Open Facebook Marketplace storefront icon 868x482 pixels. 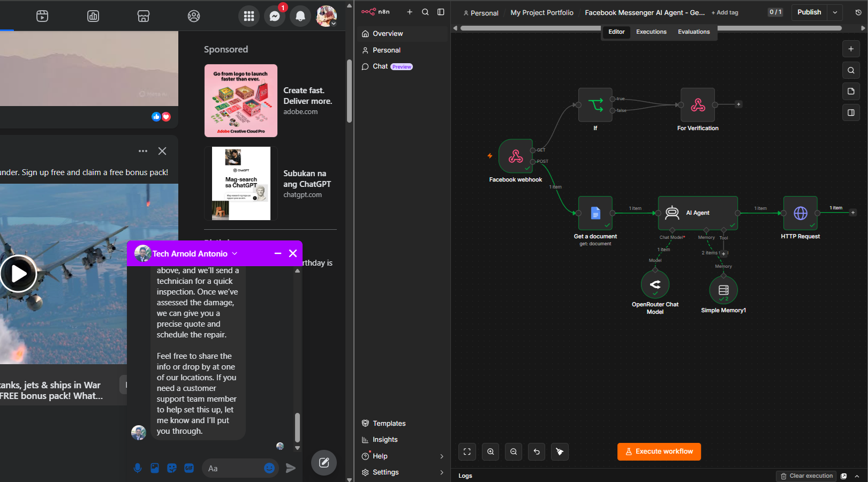[x=144, y=16]
